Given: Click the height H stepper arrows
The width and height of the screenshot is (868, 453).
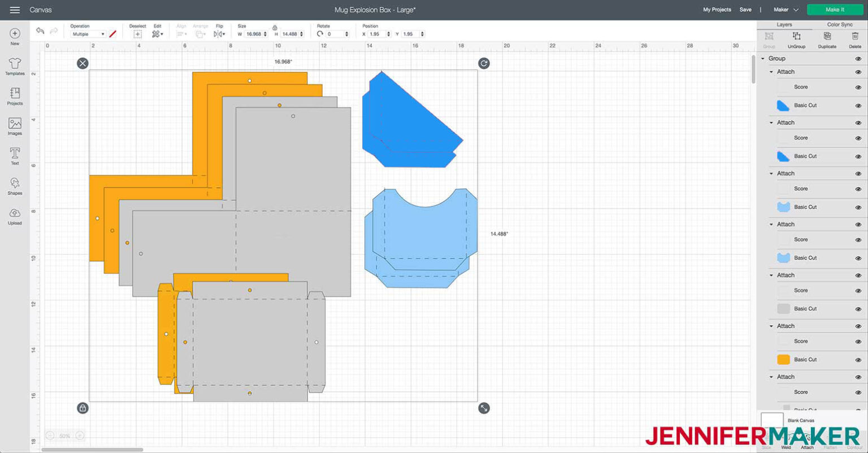Looking at the screenshot, I should click(x=301, y=34).
